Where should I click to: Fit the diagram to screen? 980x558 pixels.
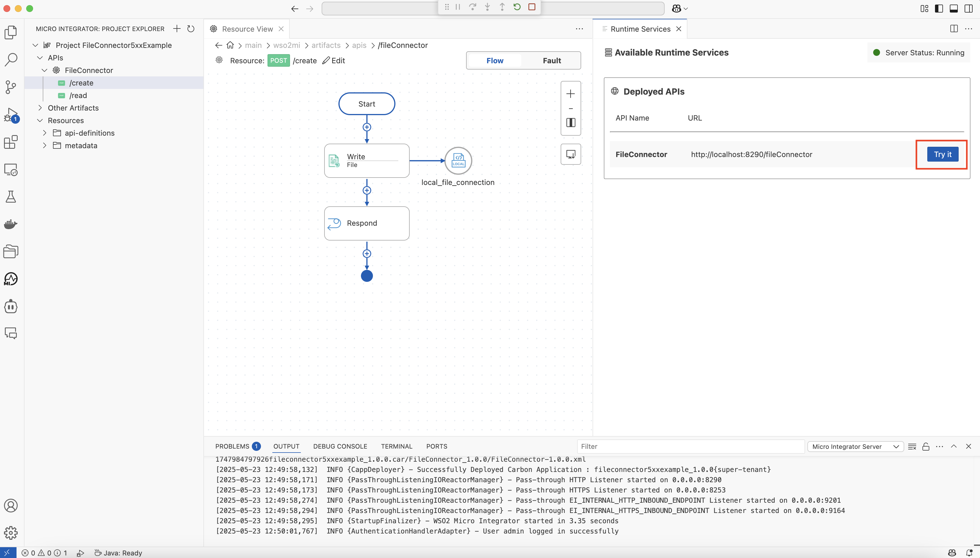(x=570, y=123)
